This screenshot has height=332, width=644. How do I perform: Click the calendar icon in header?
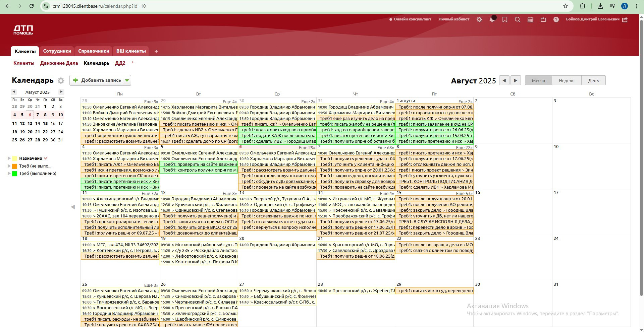(530, 19)
